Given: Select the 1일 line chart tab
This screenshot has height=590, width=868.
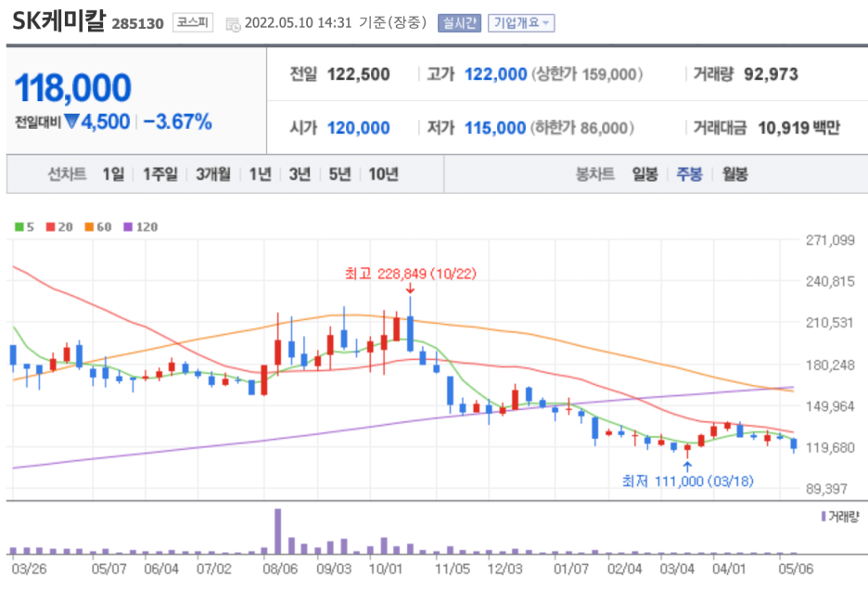Looking at the screenshot, I should click(x=113, y=174).
